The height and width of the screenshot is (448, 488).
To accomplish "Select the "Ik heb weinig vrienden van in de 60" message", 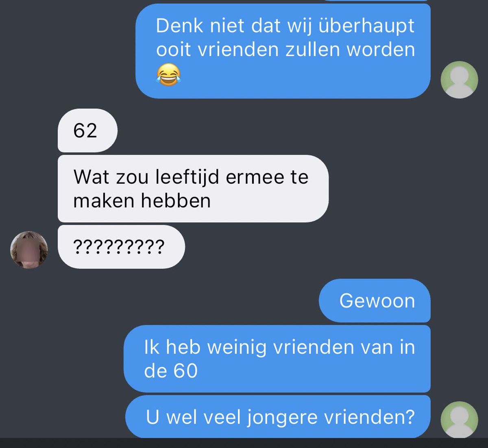I will (277, 359).
